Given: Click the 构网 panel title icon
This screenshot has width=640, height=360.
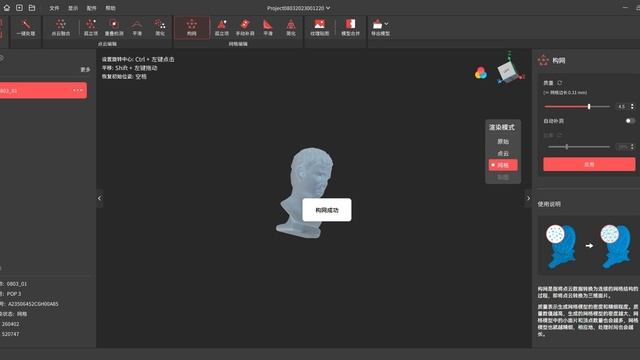Looking at the screenshot, I should point(543,60).
